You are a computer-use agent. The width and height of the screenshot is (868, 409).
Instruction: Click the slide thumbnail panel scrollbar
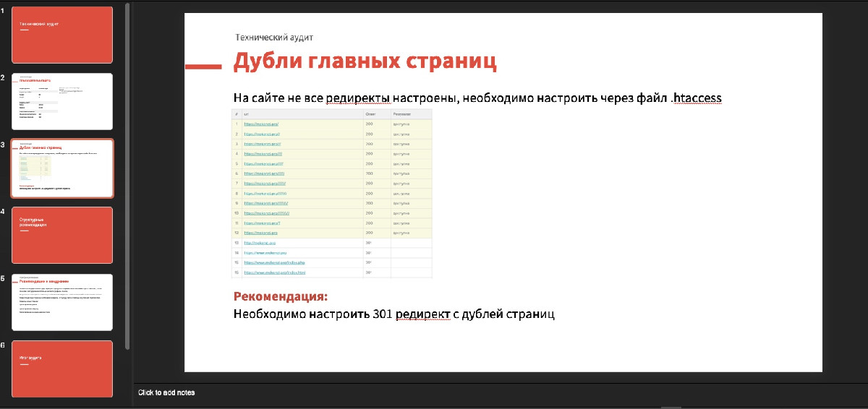pos(128,176)
